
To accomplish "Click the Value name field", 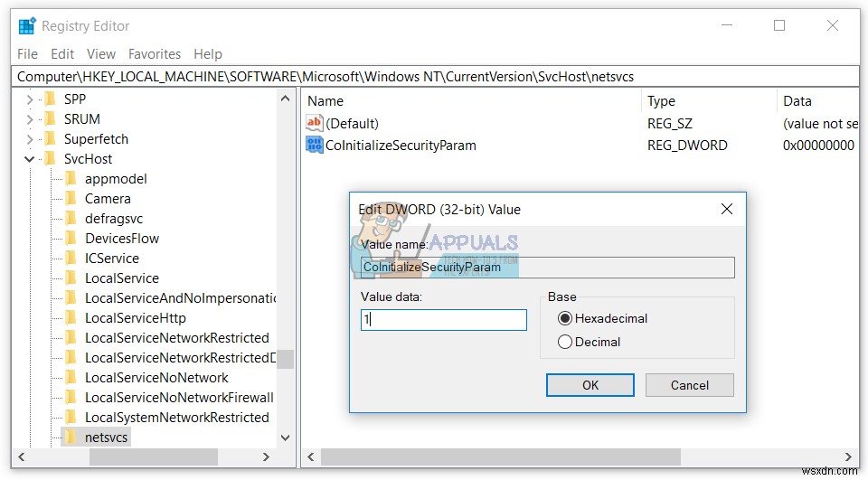I will pos(548,268).
